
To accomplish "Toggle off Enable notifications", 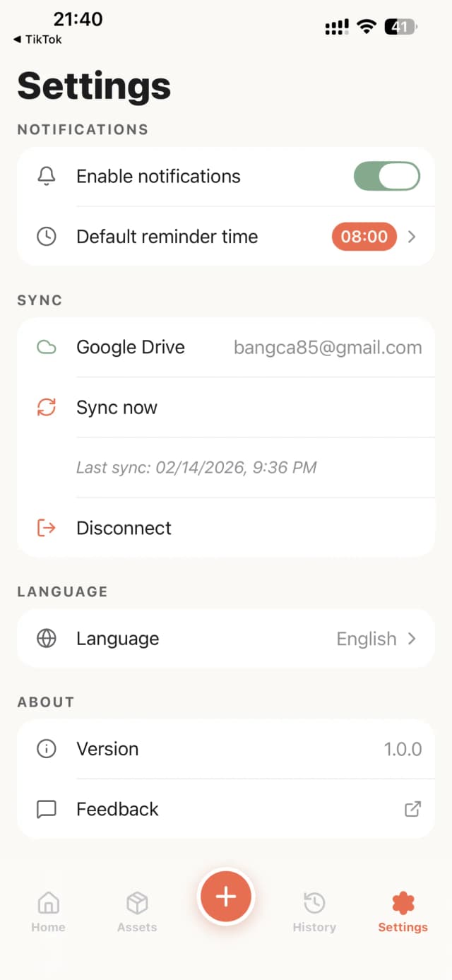I will [x=386, y=176].
